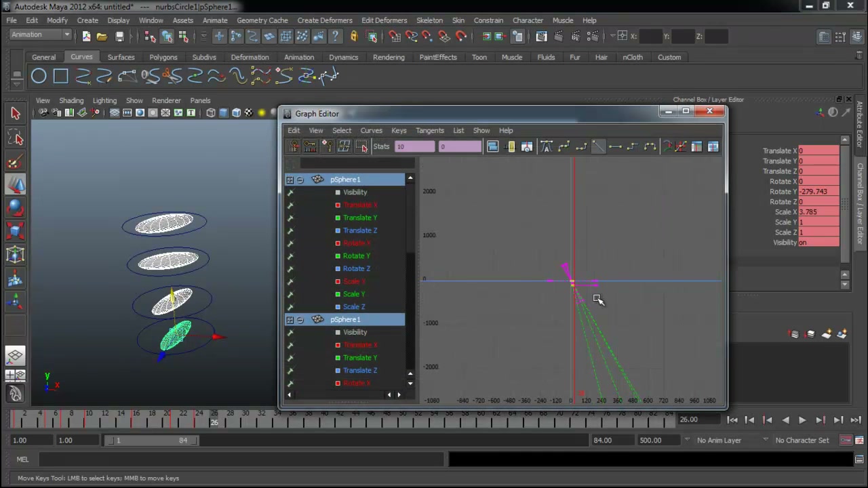
Task: Activate the Universal Manipulator tool
Action: [16, 255]
